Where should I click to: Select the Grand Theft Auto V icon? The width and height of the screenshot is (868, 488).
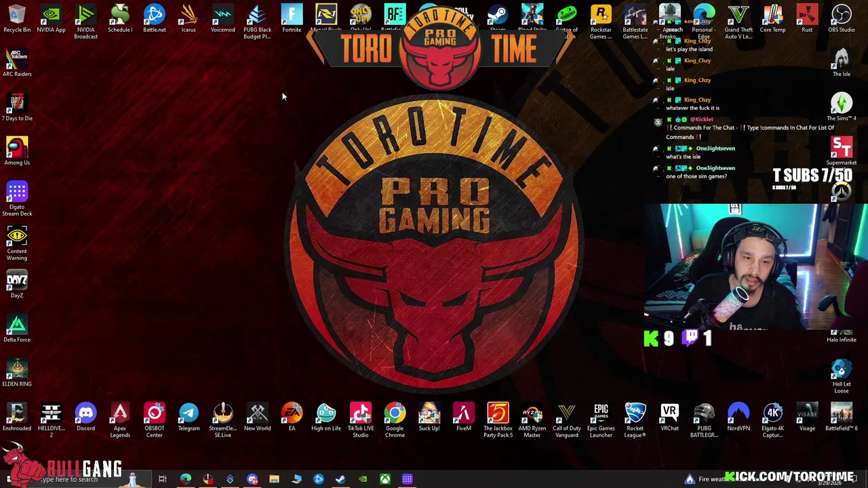click(738, 22)
